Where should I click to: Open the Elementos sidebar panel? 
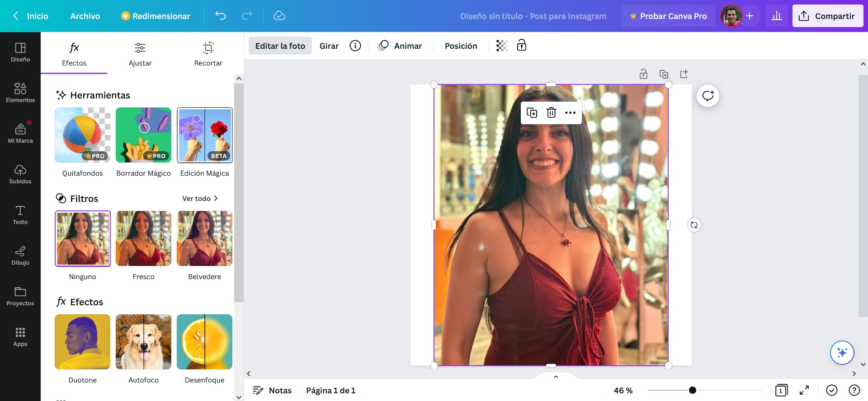coord(20,93)
